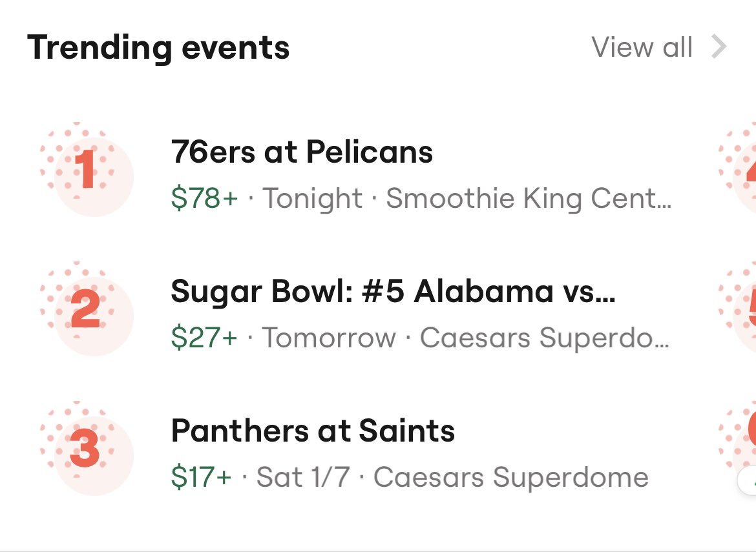Image resolution: width=756 pixels, height=552 pixels.
Task: Click the chevron arrow beside View all
Action: [719, 46]
